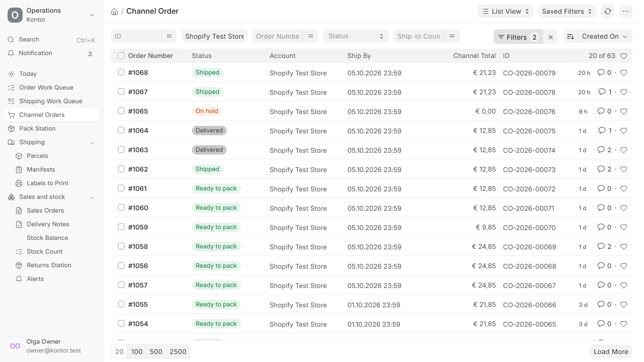The height and width of the screenshot is (362, 644).
Task: Open Pack Station in sidebar
Action: [52, 129]
